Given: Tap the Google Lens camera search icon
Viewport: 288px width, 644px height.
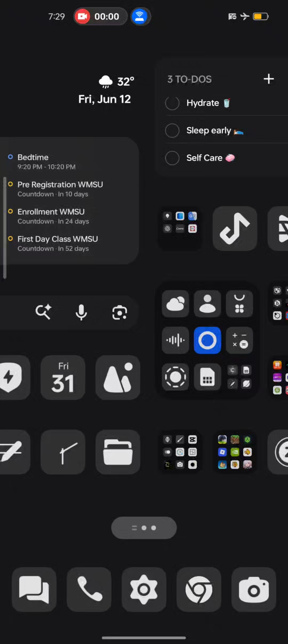Looking at the screenshot, I should point(120,312).
